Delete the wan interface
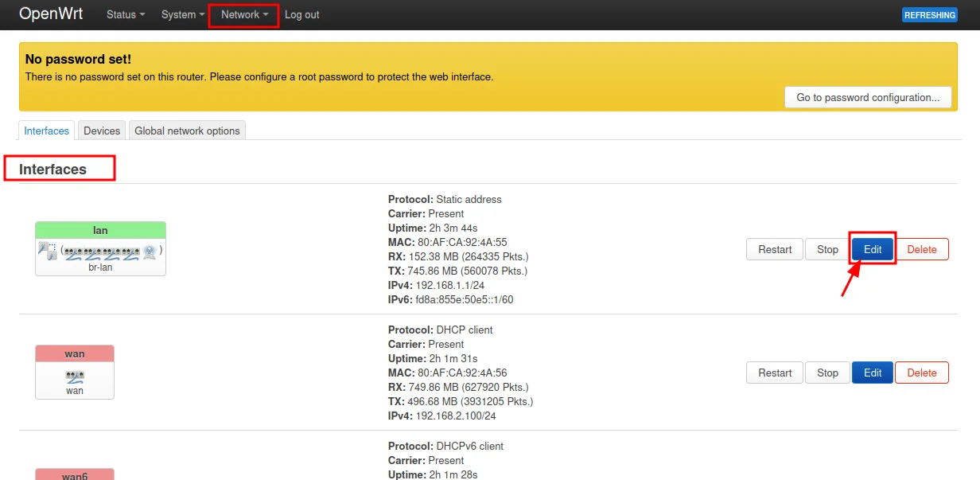Viewport: 980px width, 480px height. (922, 373)
